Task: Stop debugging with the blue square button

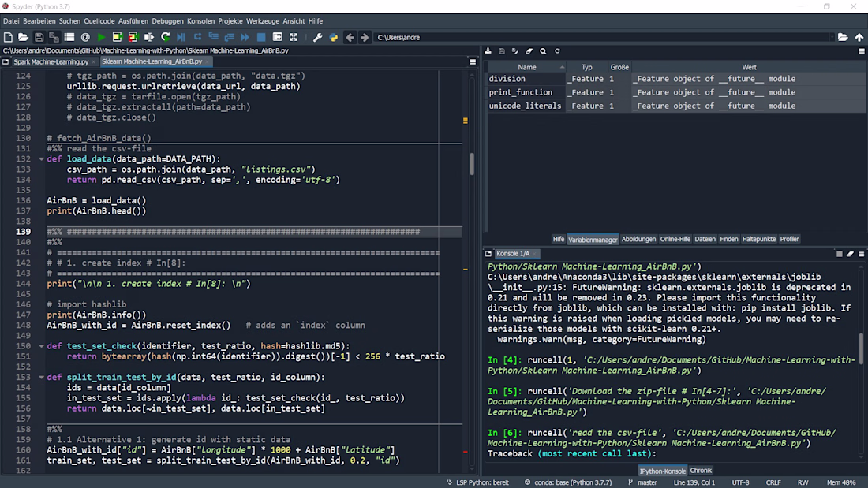Action: (x=261, y=37)
